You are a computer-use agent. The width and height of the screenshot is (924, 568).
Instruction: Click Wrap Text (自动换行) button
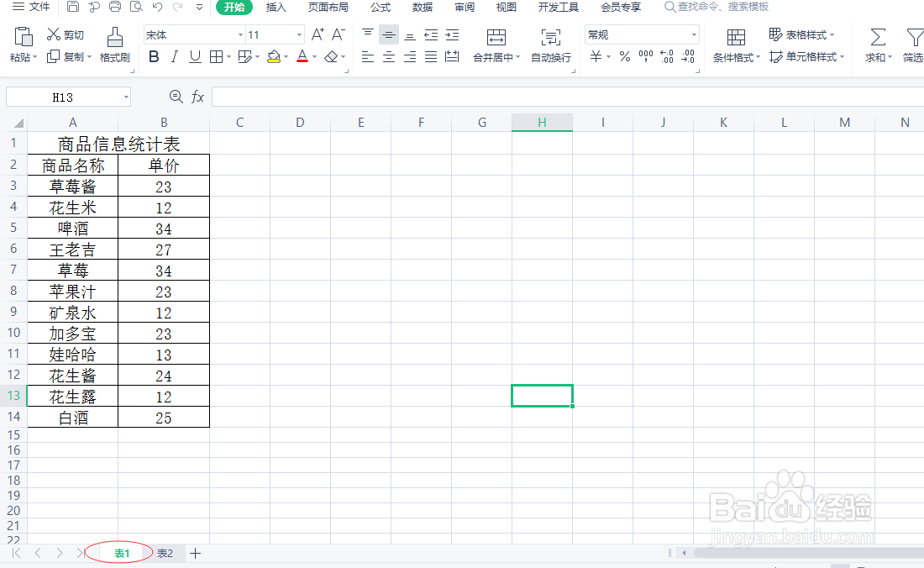pos(551,46)
